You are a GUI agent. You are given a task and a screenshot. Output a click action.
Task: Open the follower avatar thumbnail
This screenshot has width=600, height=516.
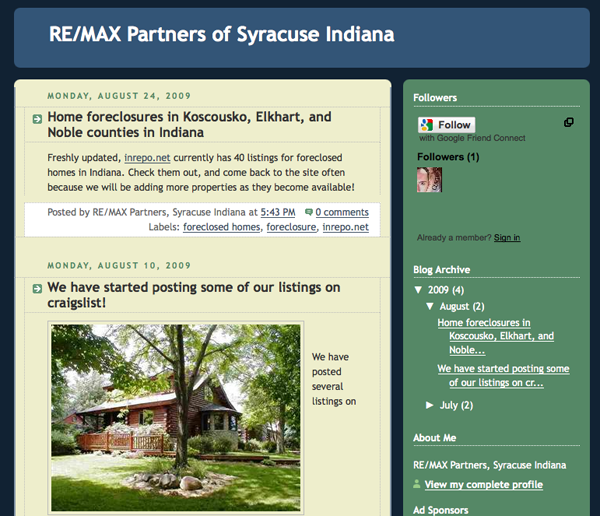click(x=429, y=180)
